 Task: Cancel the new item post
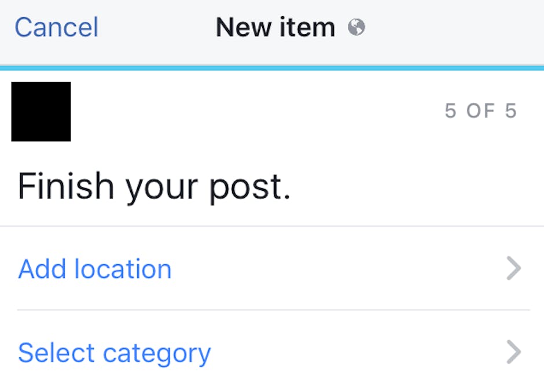point(56,27)
